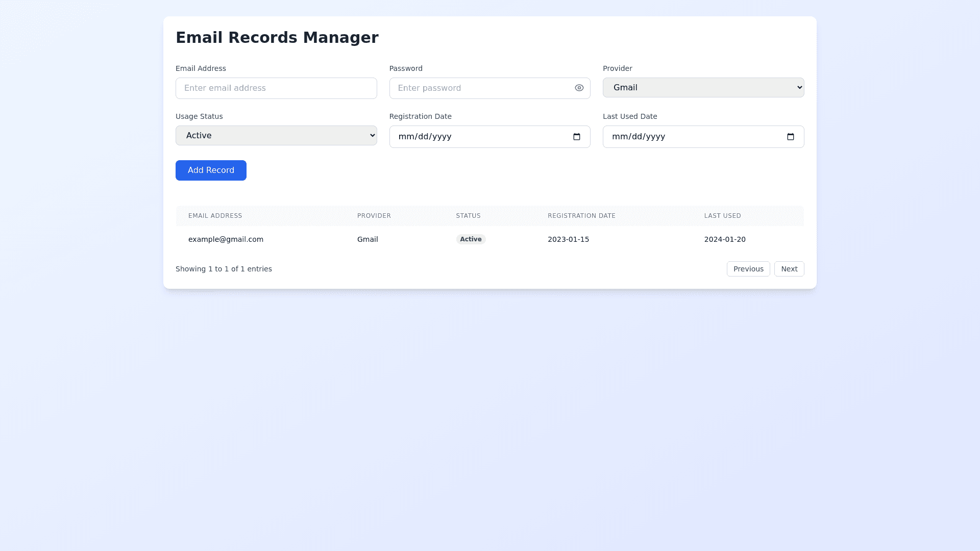
Task: Open the Usage Status dropdown
Action: coord(276,135)
